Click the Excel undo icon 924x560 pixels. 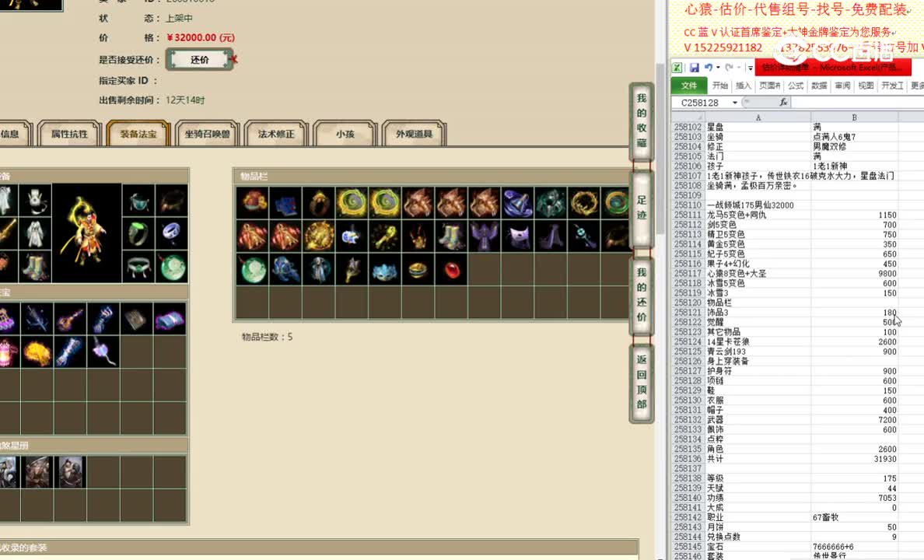pyautogui.click(x=709, y=67)
